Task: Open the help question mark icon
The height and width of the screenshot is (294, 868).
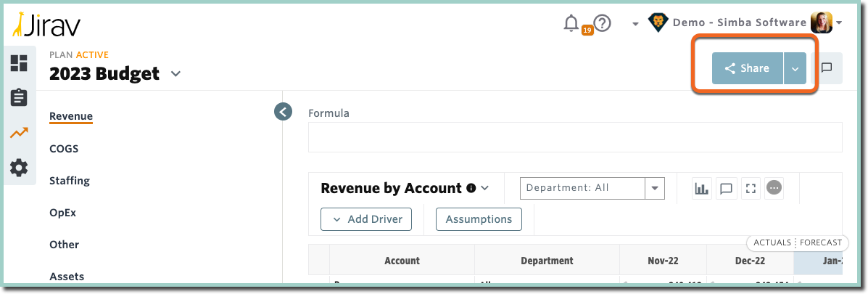Action: (602, 23)
